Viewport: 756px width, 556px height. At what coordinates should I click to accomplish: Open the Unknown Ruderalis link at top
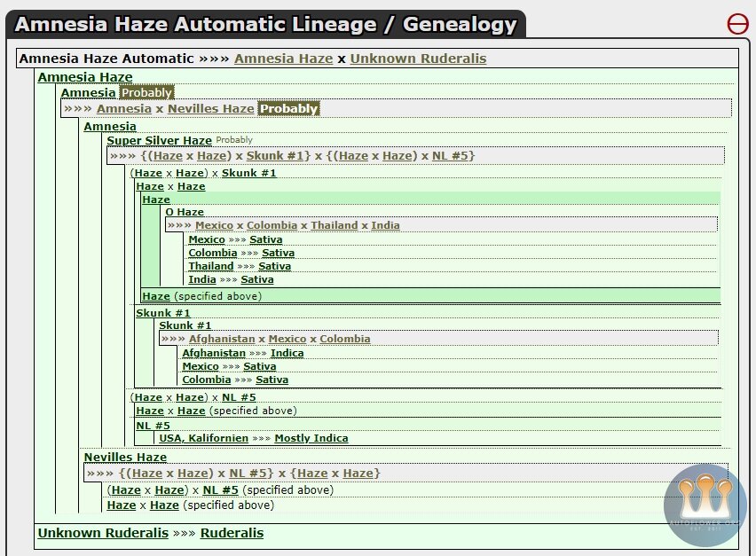[418, 59]
